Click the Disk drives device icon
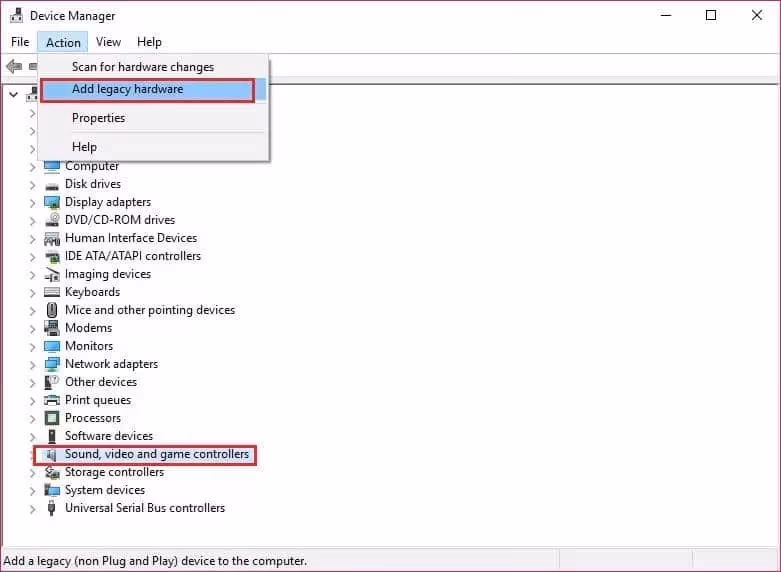 point(52,184)
